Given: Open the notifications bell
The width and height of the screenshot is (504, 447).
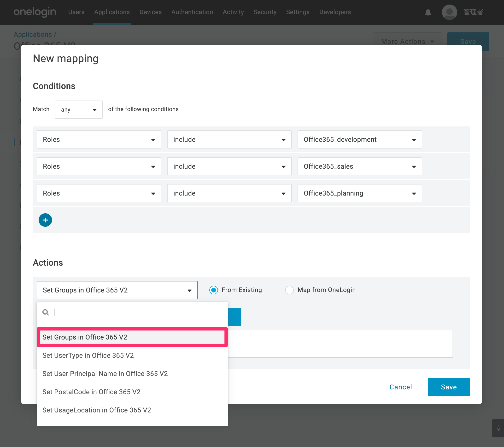Looking at the screenshot, I should [428, 12].
